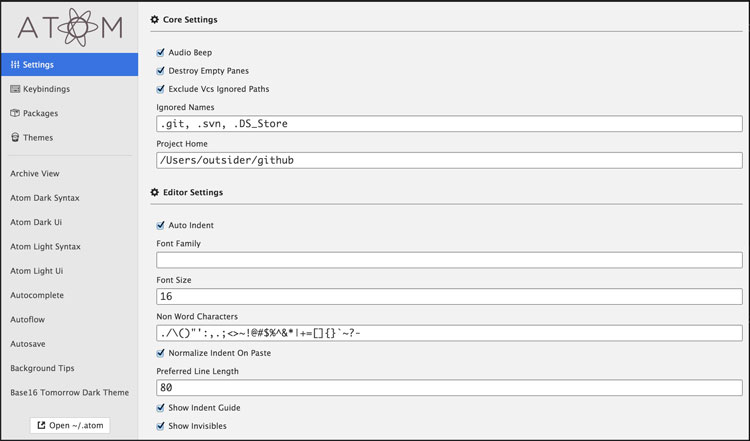
Task: Toggle Show Indent Guide checkbox
Action: click(x=161, y=408)
